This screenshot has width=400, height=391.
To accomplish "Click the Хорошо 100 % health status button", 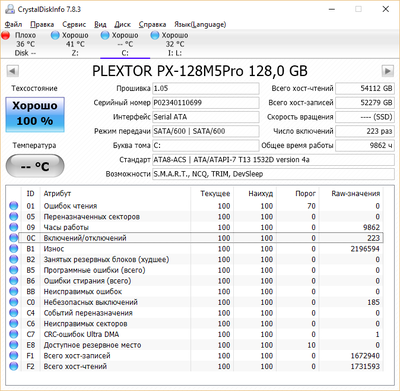I will (x=35, y=115).
